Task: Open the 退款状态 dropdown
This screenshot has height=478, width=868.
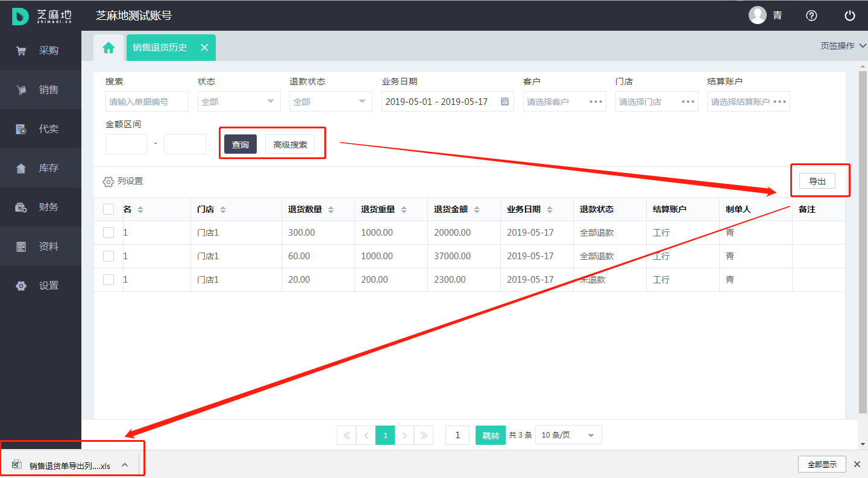Action: 331,101
